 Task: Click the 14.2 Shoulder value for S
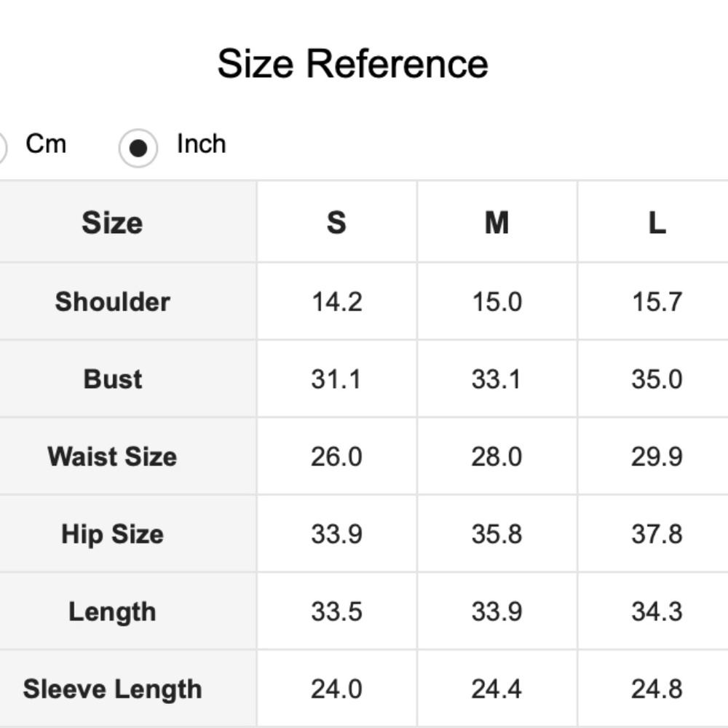336,301
